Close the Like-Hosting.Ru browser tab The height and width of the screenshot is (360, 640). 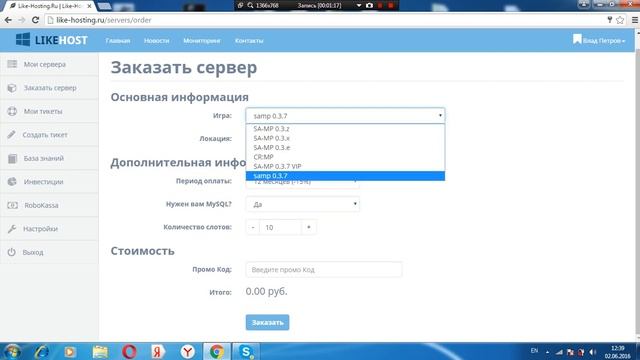89,6
